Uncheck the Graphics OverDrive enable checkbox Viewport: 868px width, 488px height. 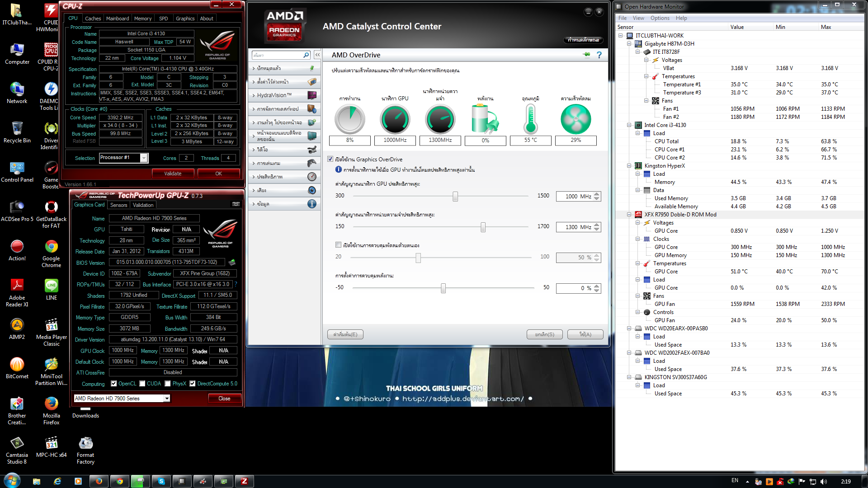tap(330, 159)
